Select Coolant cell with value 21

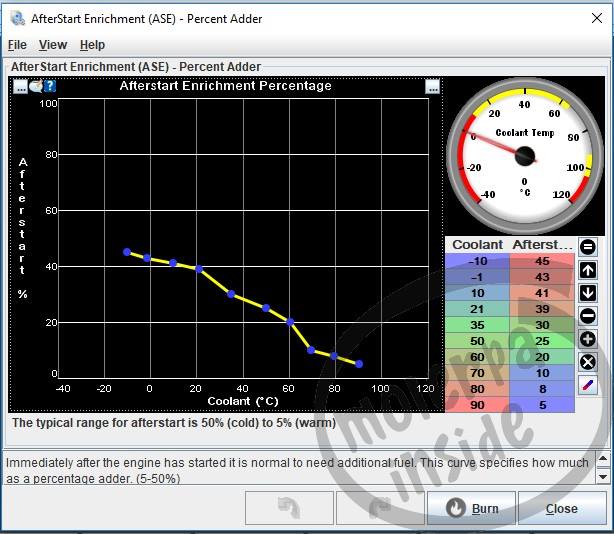[x=477, y=309]
